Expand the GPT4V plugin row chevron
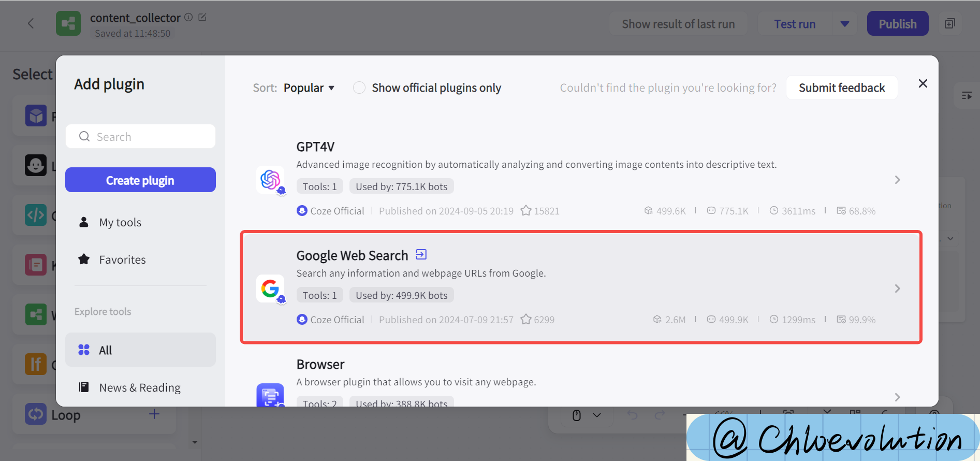980x461 pixels. (x=898, y=180)
